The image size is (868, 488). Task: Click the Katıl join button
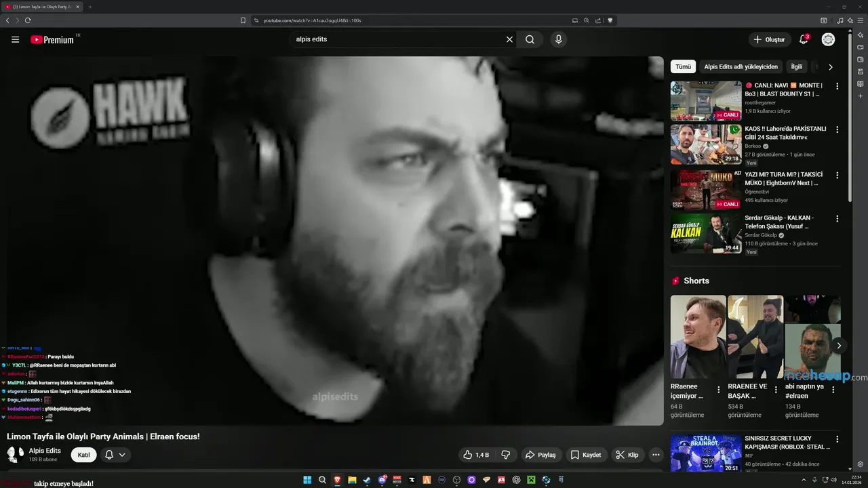click(83, 455)
